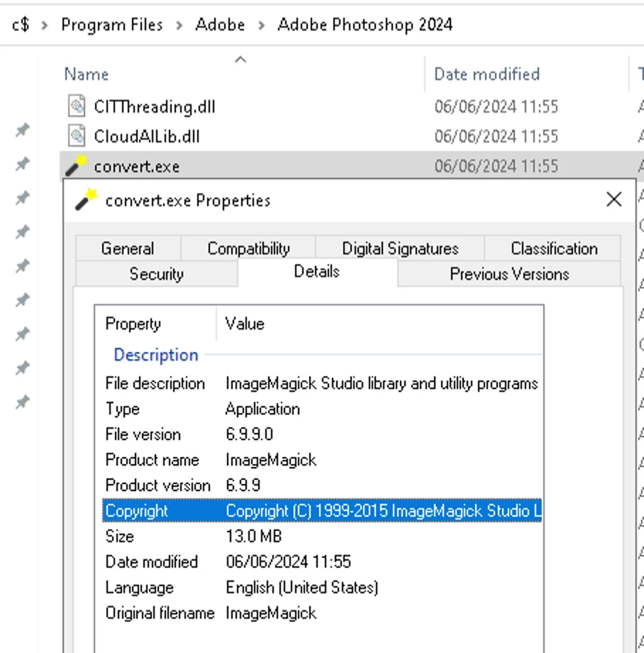
Task: Select File version 6.9.9.0 row
Action: [x=322, y=434]
